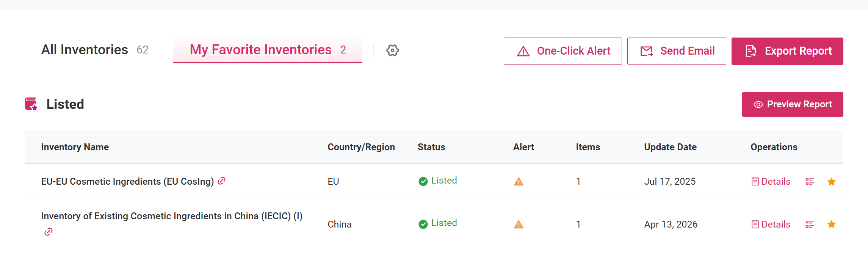Screen dimensions: 868x267
Task: Click the Preview Report button
Action: click(x=793, y=104)
